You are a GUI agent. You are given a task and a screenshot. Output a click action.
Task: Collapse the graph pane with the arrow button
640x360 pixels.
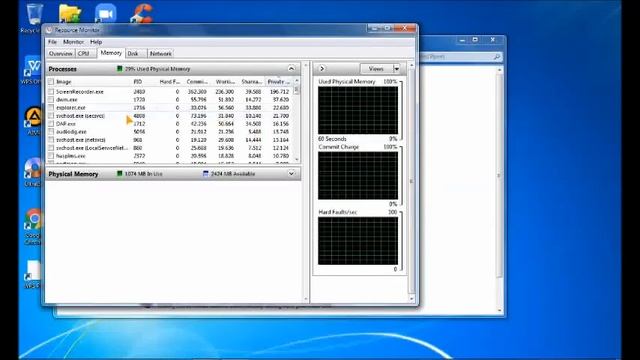click(x=322, y=69)
